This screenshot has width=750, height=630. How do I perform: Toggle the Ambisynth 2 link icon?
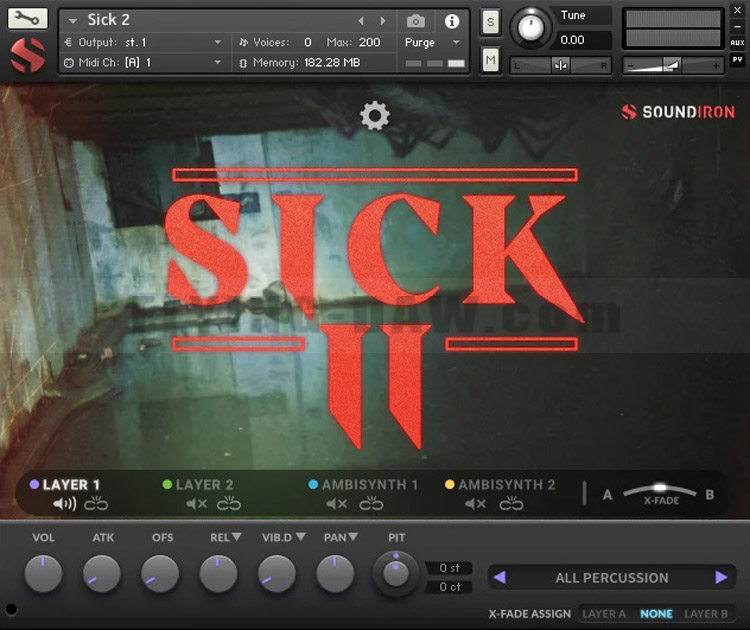pyautogui.click(x=511, y=504)
